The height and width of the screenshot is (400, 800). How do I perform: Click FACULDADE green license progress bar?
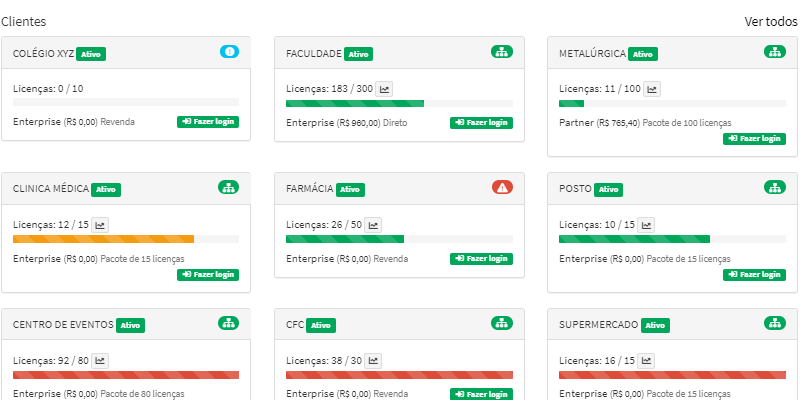(399, 104)
